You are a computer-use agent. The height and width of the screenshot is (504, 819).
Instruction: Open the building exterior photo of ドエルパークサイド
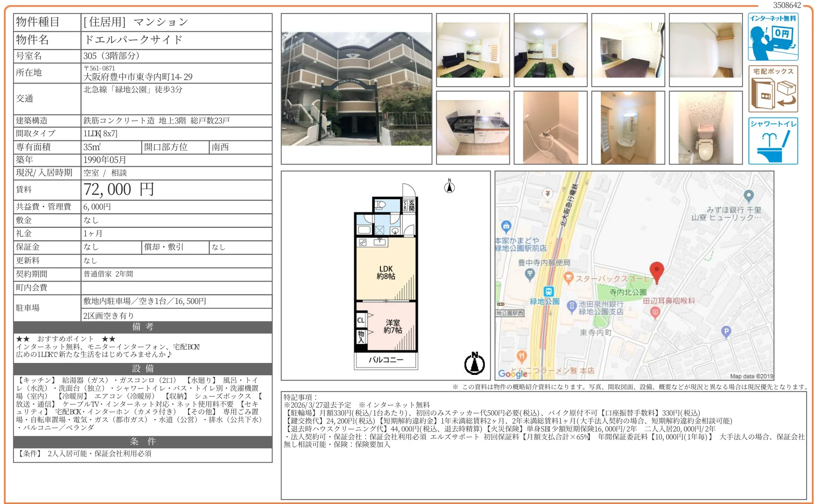356,88
